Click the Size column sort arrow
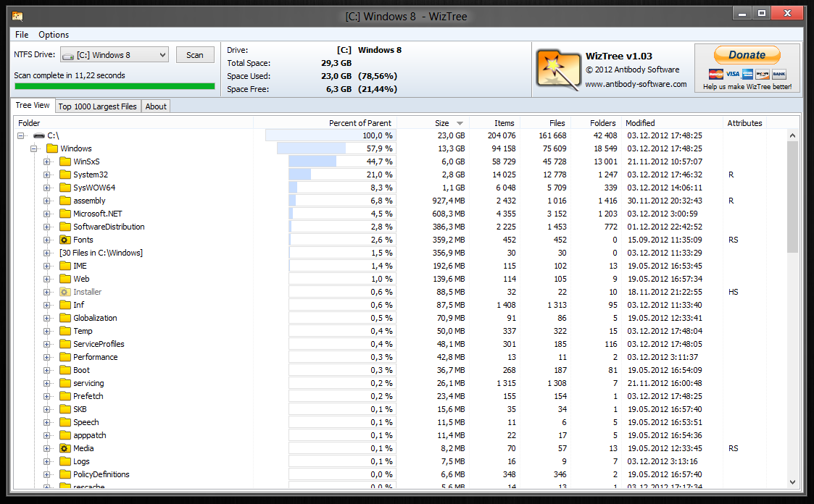The height and width of the screenshot is (504, 814). [x=460, y=123]
